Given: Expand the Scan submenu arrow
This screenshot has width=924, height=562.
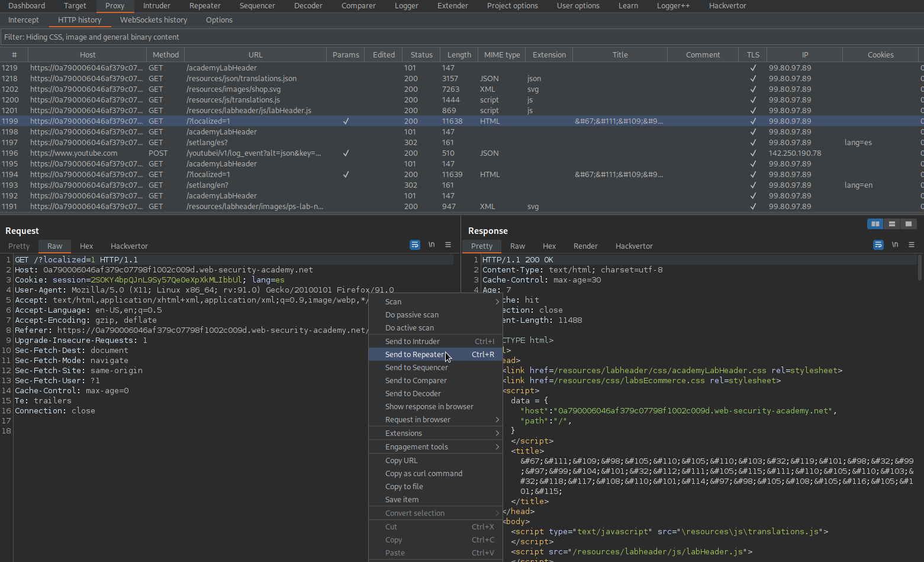Looking at the screenshot, I should click(x=497, y=302).
